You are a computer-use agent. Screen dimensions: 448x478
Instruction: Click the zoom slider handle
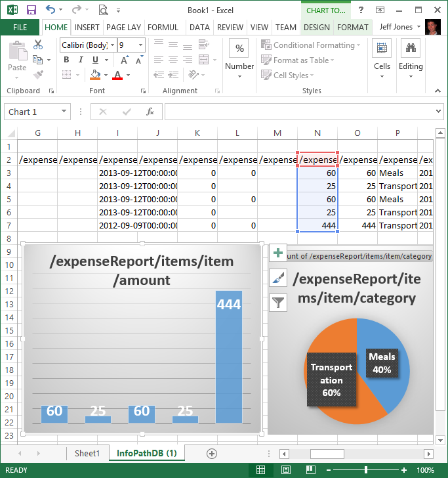366,470
